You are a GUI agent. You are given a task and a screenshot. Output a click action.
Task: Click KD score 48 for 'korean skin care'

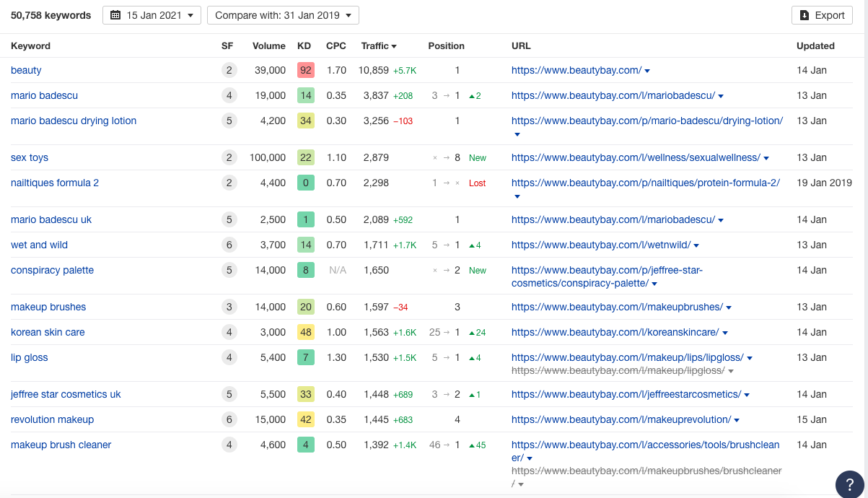(x=306, y=332)
